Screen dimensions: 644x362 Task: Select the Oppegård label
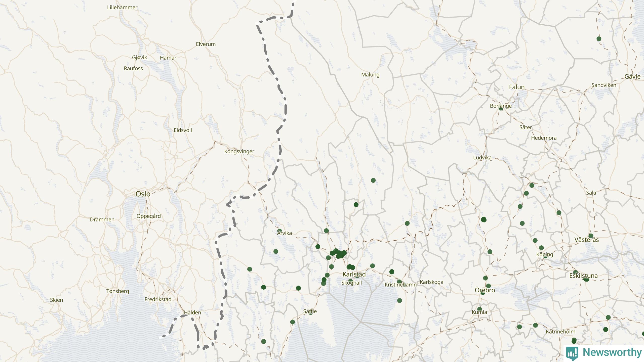pyautogui.click(x=149, y=216)
